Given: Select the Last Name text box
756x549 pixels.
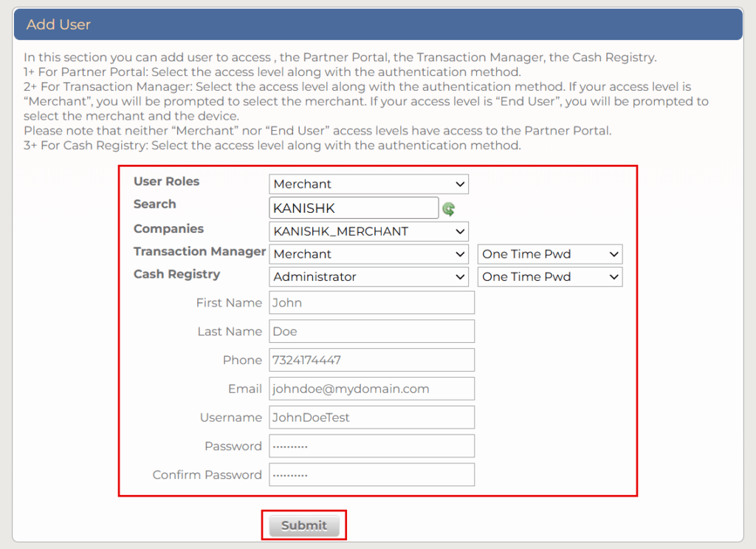Looking at the screenshot, I should (x=371, y=332).
